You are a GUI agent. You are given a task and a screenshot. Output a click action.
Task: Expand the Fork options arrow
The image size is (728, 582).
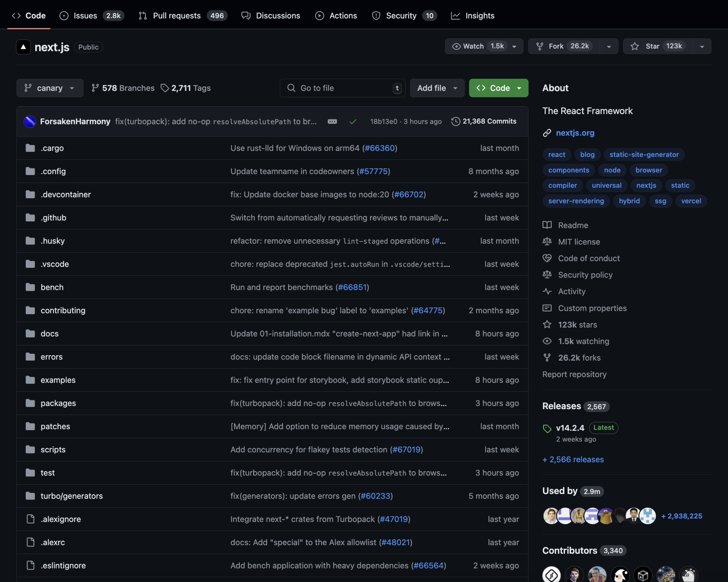coord(609,47)
